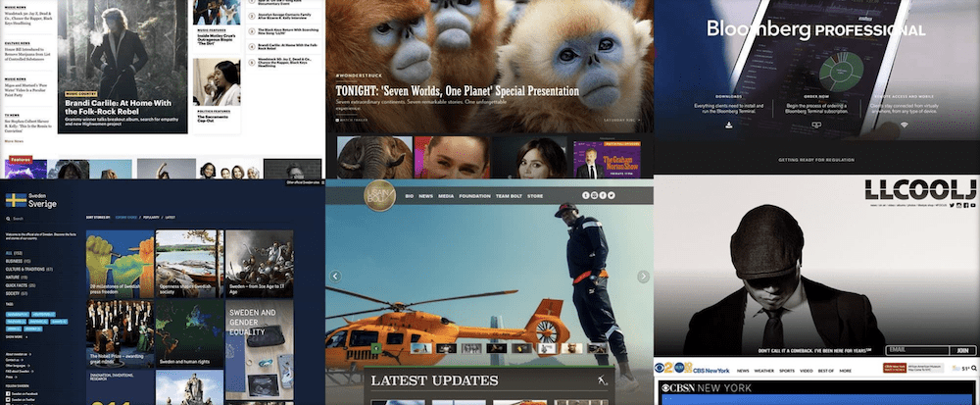Screen dimensions: 980x405
Task: Open the Twitter icon in the Usain Bolt header
Action: coord(612,195)
